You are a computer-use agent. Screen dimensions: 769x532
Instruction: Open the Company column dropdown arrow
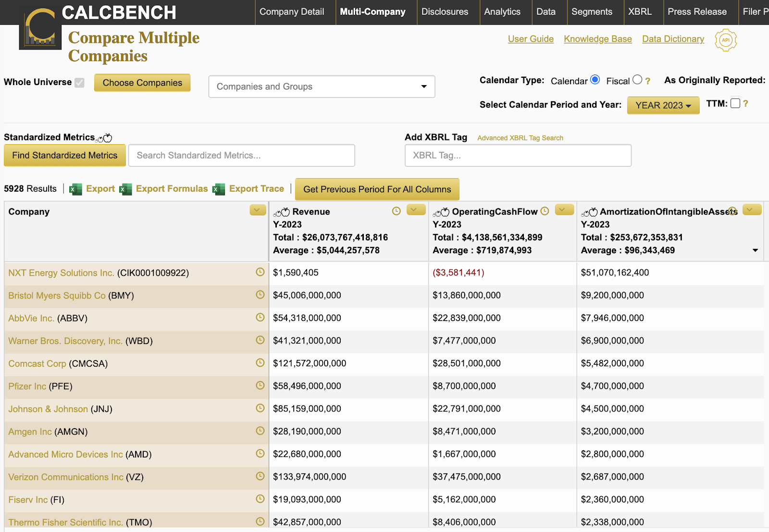click(x=258, y=210)
